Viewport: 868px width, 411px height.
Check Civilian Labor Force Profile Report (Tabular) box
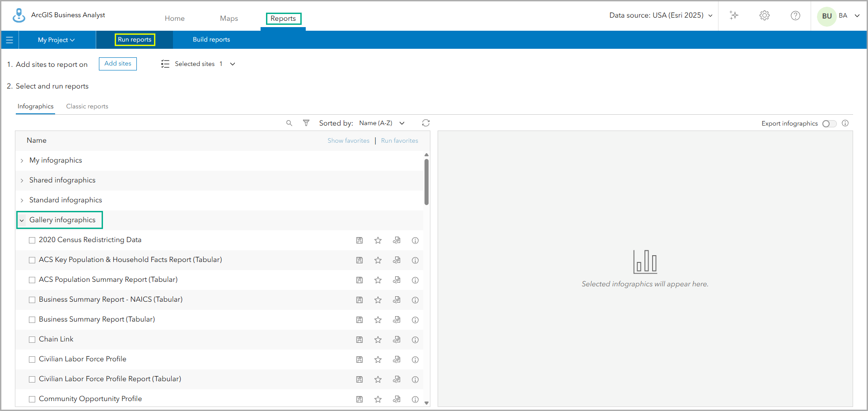tap(32, 379)
